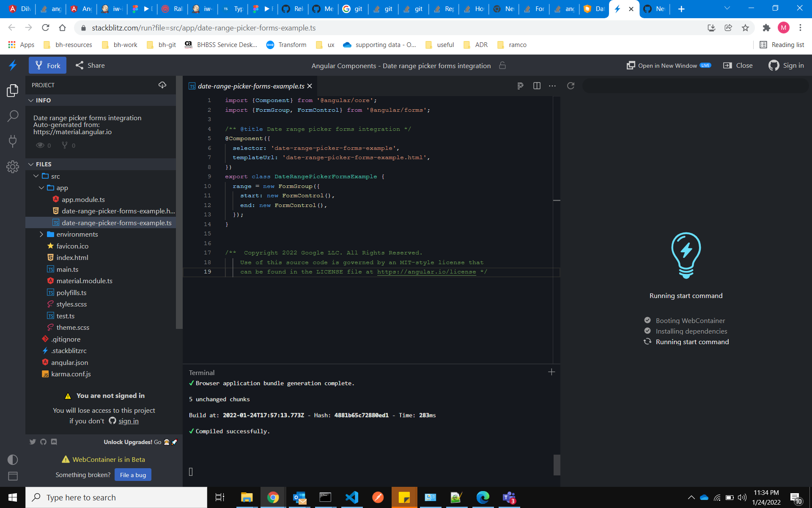Click the StackBlitz lightning bolt logo
Image resolution: width=812 pixels, height=508 pixels.
(12, 65)
